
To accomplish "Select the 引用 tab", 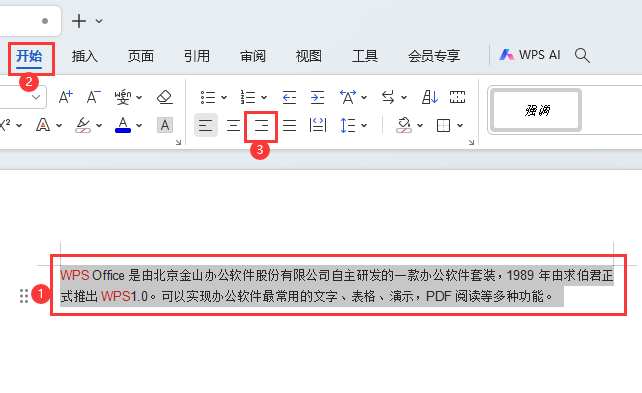I will coord(197,56).
